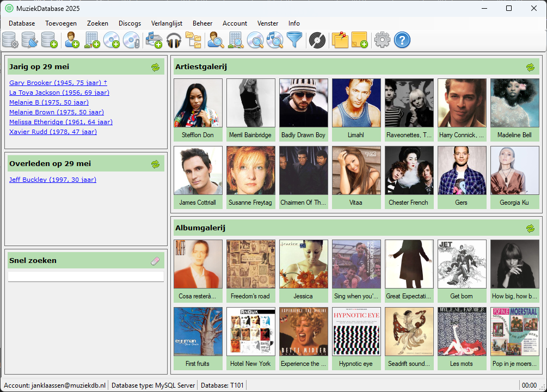
Task: Click the database connect plug icon
Action: 29,40
